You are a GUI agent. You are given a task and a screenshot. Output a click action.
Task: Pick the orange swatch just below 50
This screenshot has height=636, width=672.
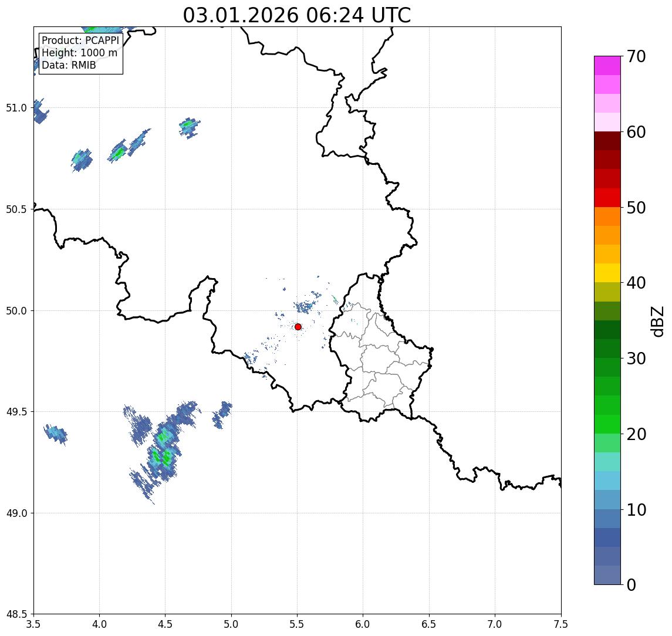click(607, 216)
